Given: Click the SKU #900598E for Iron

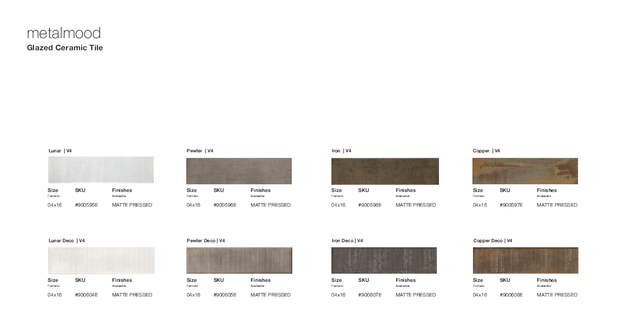Looking at the screenshot, I should pyautogui.click(x=369, y=205).
